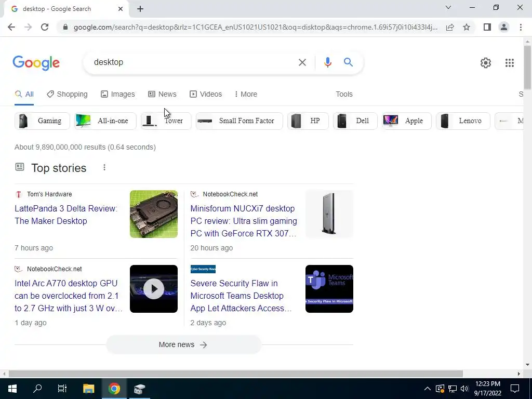Filter by the Lenovo chip

(x=463, y=121)
